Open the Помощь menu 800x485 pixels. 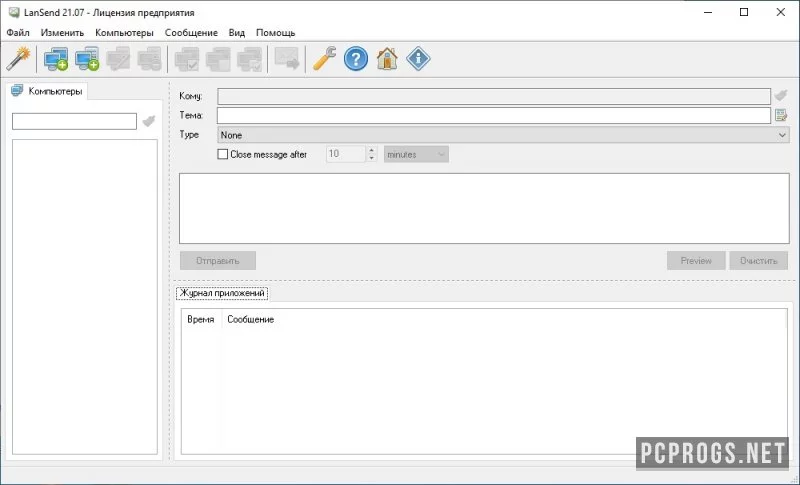[x=276, y=33]
